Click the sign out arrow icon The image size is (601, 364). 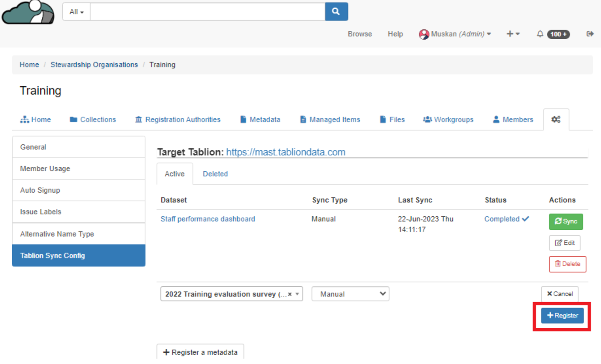pos(590,34)
